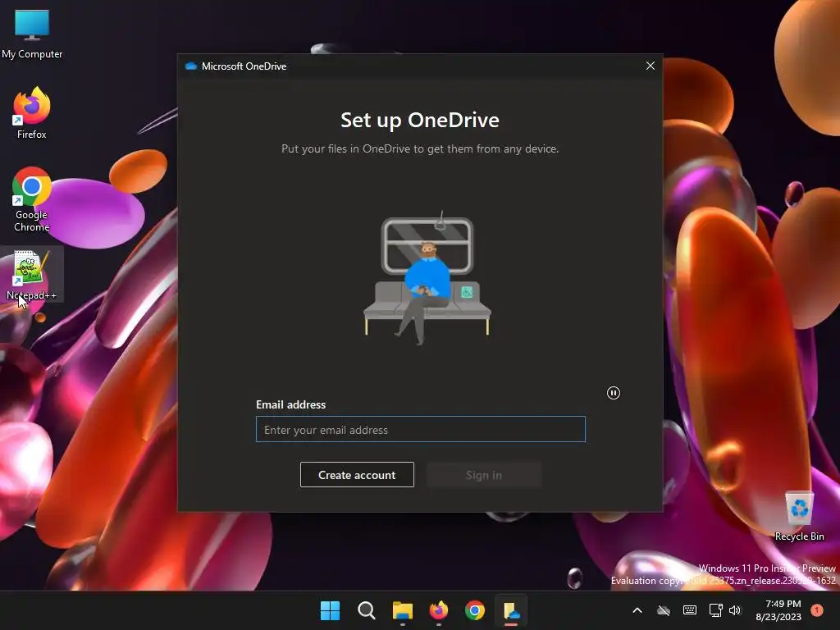Click the 'Set up OneDrive' heading
840x630 pixels.
point(420,120)
